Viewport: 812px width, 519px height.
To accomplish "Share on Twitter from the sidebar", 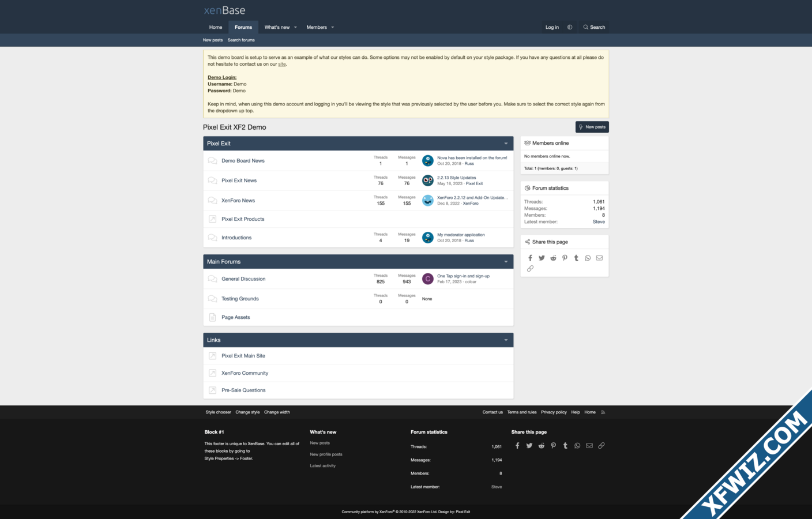I will coord(542,258).
